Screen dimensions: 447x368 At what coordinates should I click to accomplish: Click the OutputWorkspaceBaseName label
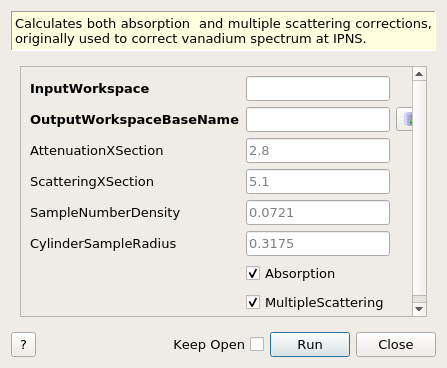(134, 120)
